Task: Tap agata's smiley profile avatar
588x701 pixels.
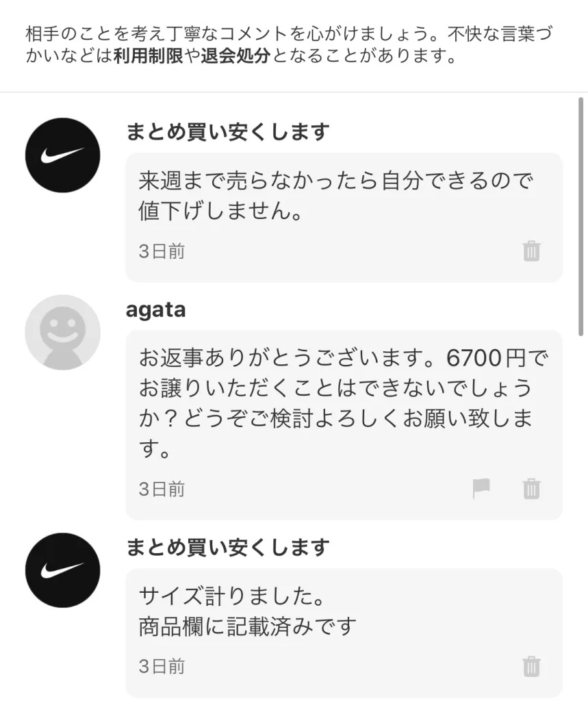Action: (62, 333)
